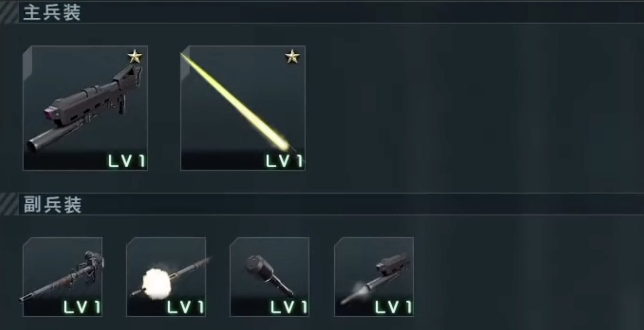This screenshot has height=330, width=644.
Task: Click the 主兵装 section header
Action: coord(52,13)
